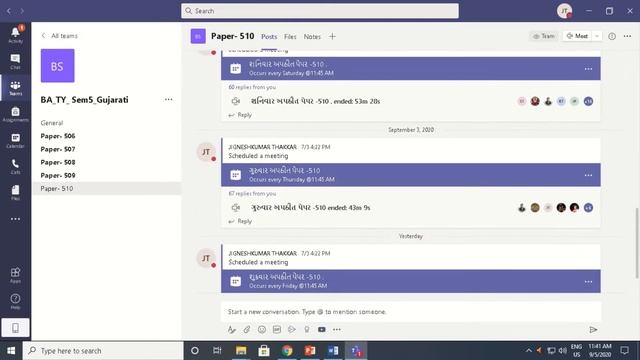Open the Chat section

tap(16, 62)
